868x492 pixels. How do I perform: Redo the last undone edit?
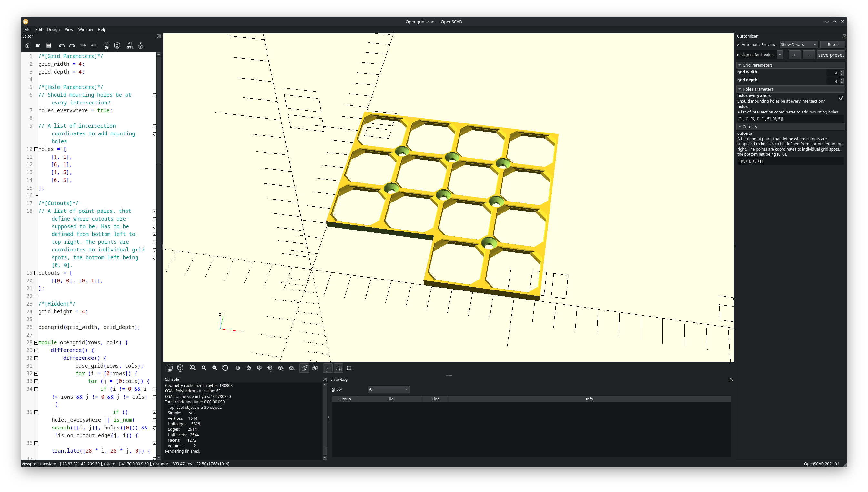click(x=72, y=45)
